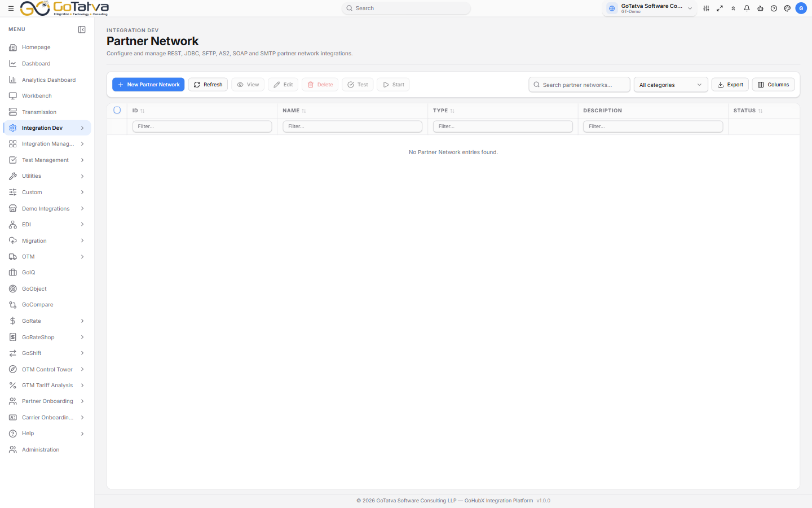This screenshot has width=812, height=508.
Task: Open the settings sliders icon in the header
Action: [706, 8]
